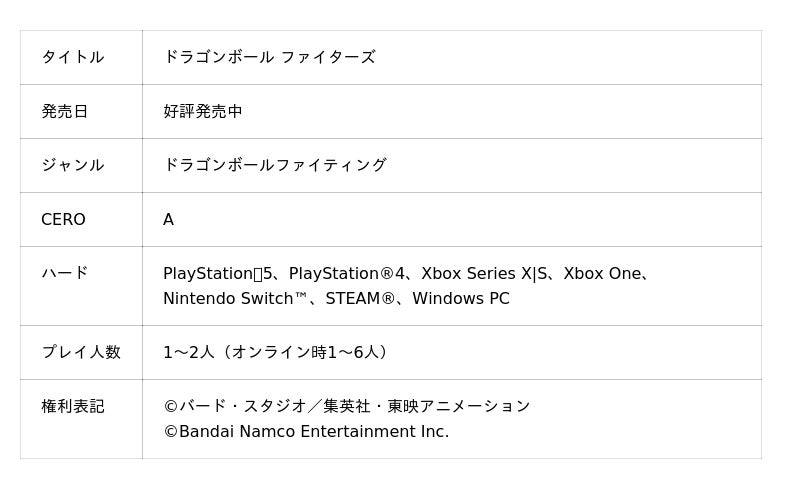Click the タイトル label cell
This screenshot has width=800, height=489.
point(72,57)
